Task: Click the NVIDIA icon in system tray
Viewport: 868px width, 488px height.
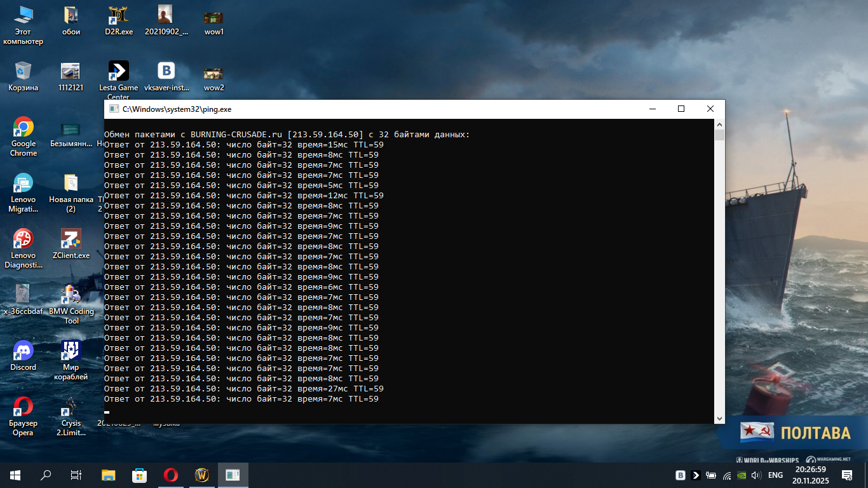Action: pos(742,475)
